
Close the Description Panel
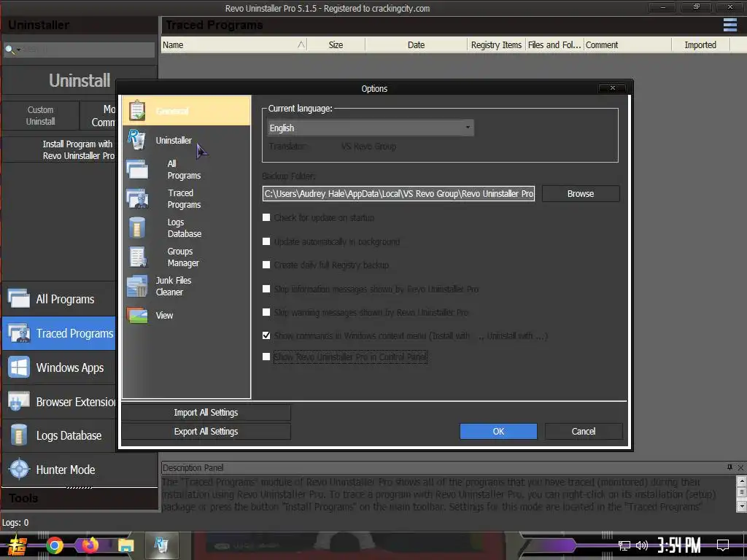[x=740, y=467]
